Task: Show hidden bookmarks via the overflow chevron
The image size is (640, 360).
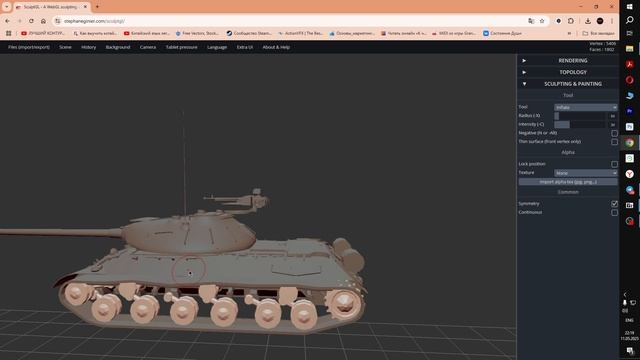Action: pos(569,33)
